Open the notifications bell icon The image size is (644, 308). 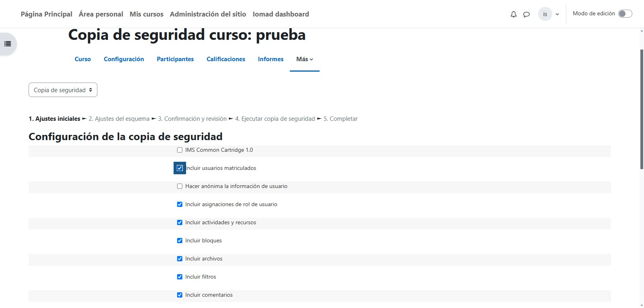coord(513,14)
